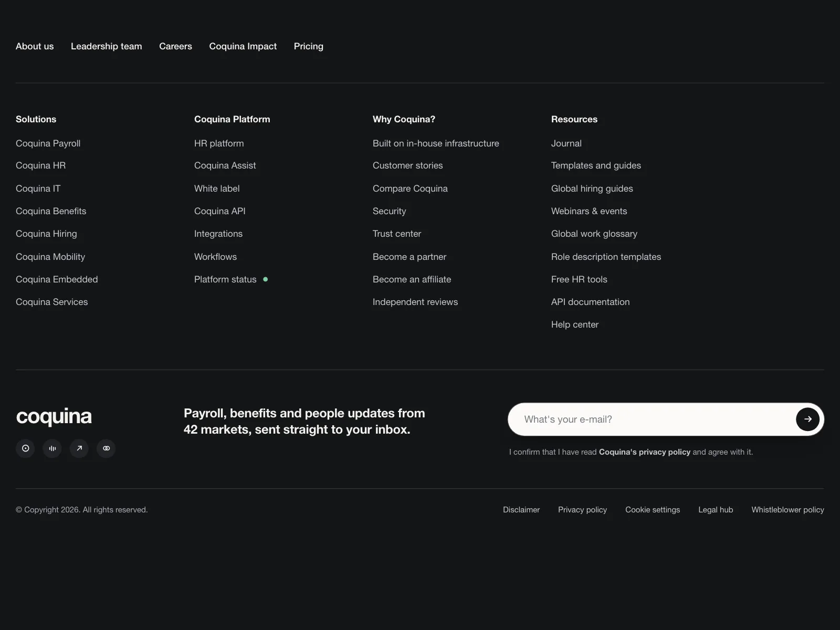Read Customer stories
840x630 pixels.
408,165
